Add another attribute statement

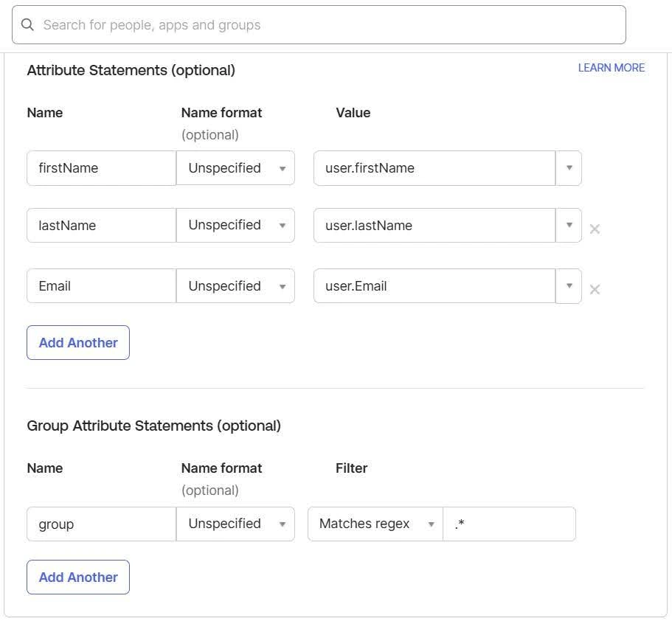coord(78,342)
